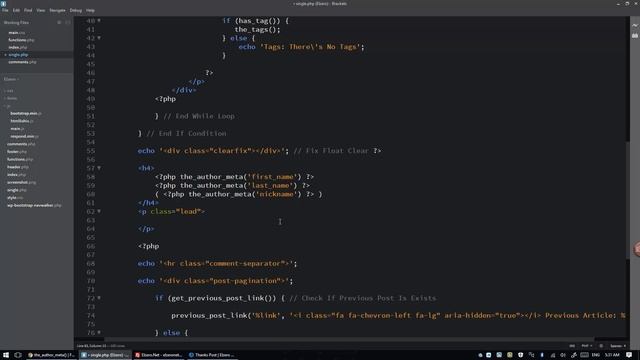Image resolution: width=640 pixels, height=360 pixels.
Task: Open screenshot.png in project tree
Action: tap(21, 182)
